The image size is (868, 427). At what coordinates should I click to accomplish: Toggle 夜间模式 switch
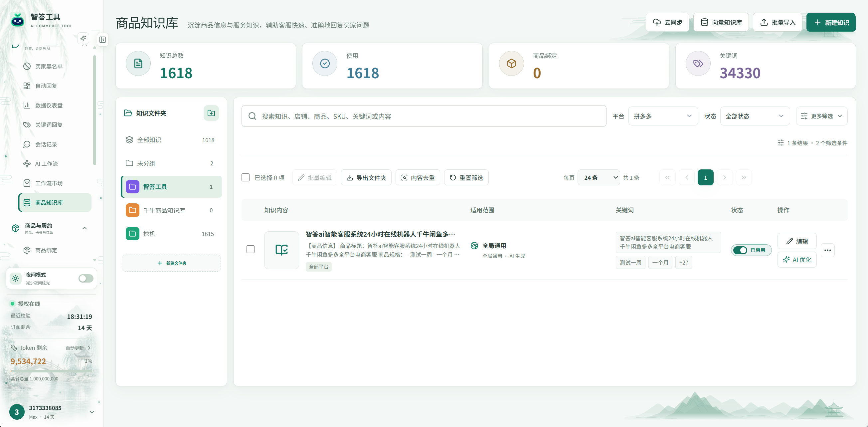coord(86,278)
